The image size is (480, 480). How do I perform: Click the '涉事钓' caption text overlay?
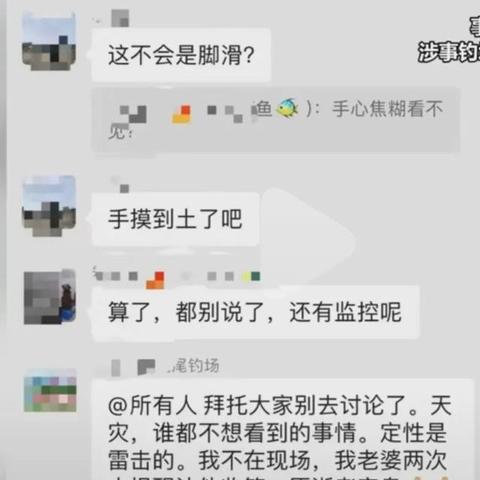click(449, 52)
